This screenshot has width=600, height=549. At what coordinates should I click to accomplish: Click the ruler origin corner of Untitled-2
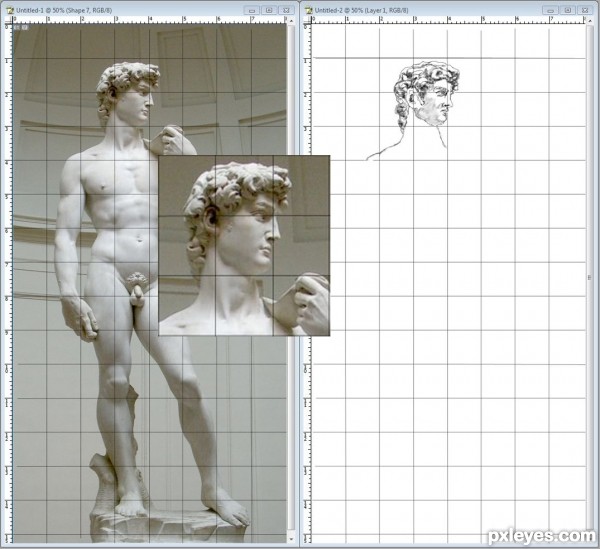tap(308, 20)
